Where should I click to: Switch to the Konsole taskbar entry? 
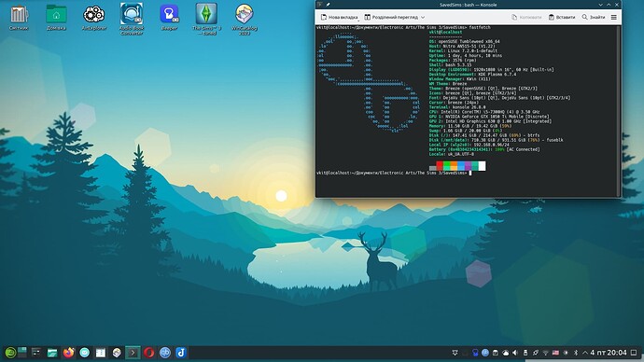coord(133,353)
